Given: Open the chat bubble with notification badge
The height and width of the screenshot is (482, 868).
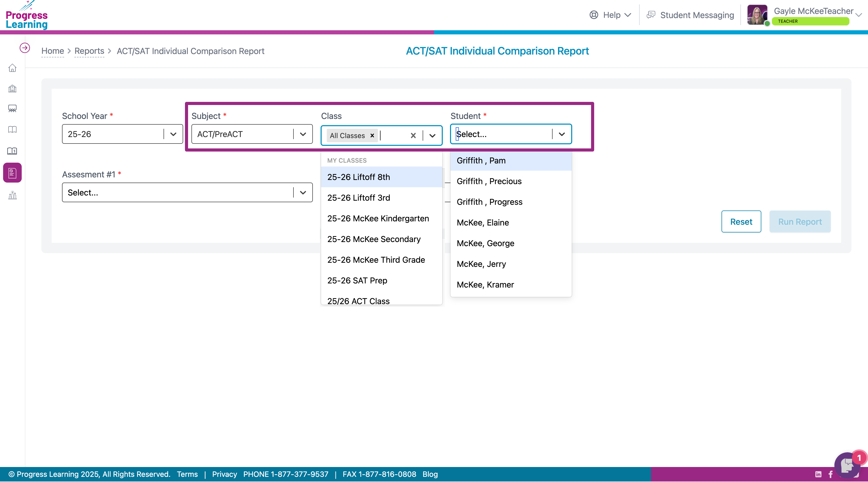Looking at the screenshot, I should (847, 465).
